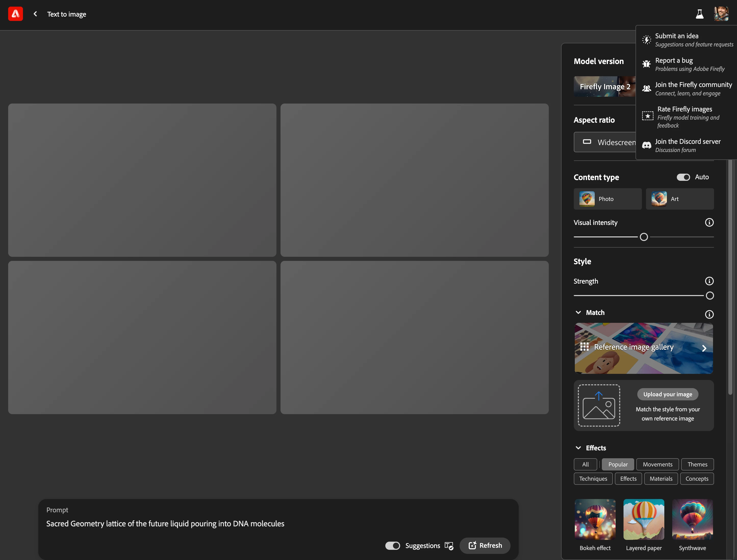Click the upload image placeholder icon

(599, 405)
